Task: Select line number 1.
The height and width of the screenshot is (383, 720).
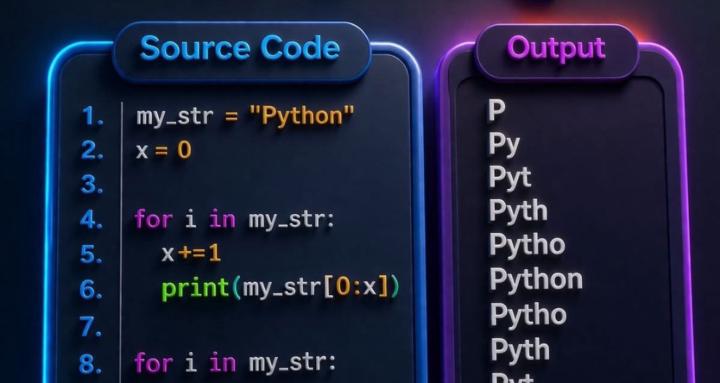Action: click(93, 116)
